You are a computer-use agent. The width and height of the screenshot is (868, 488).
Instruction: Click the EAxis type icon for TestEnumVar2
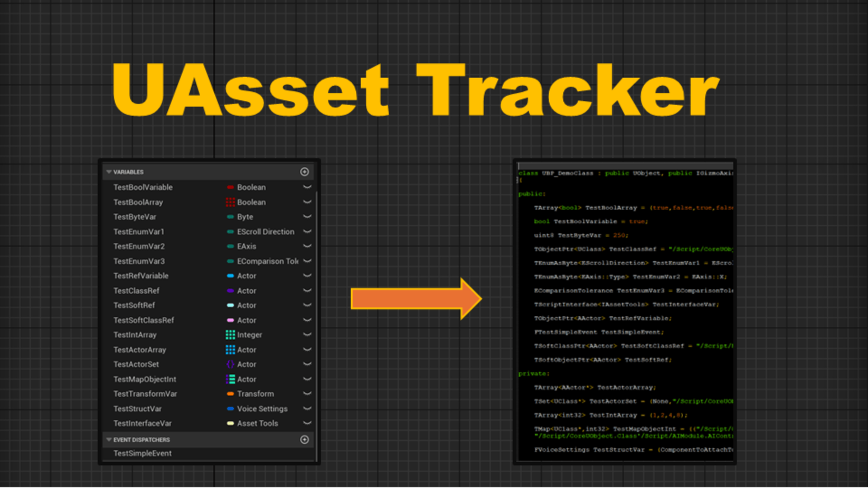(230, 246)
